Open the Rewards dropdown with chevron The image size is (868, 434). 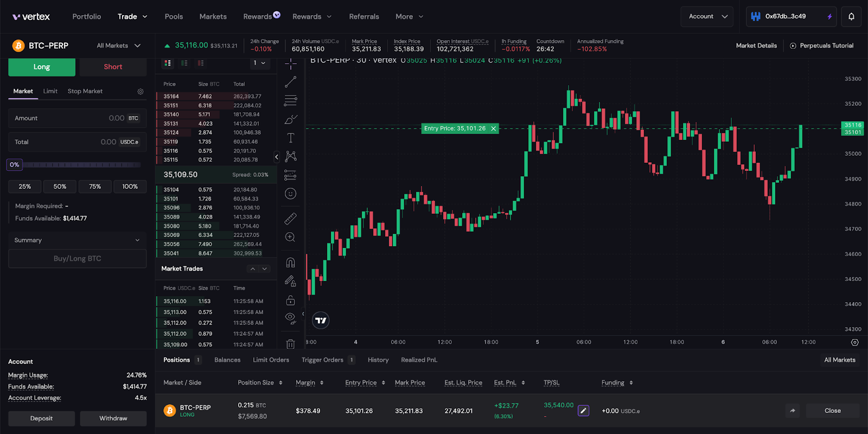click(312, 17)
